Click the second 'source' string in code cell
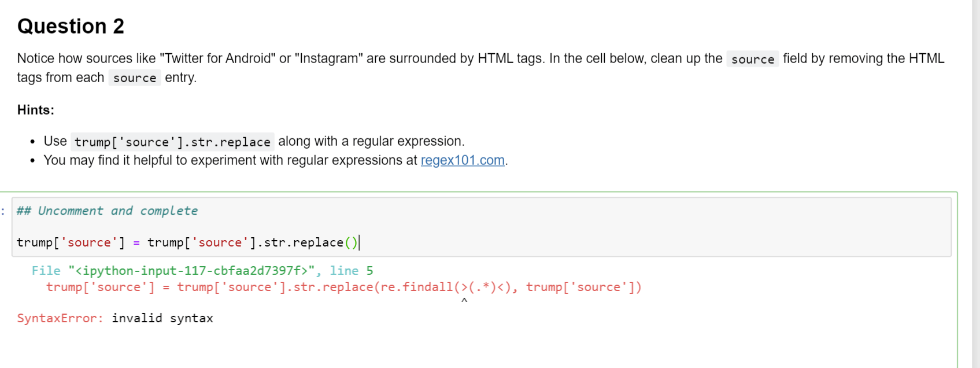The height and width of the screenshot is (368, 980). 220,242
